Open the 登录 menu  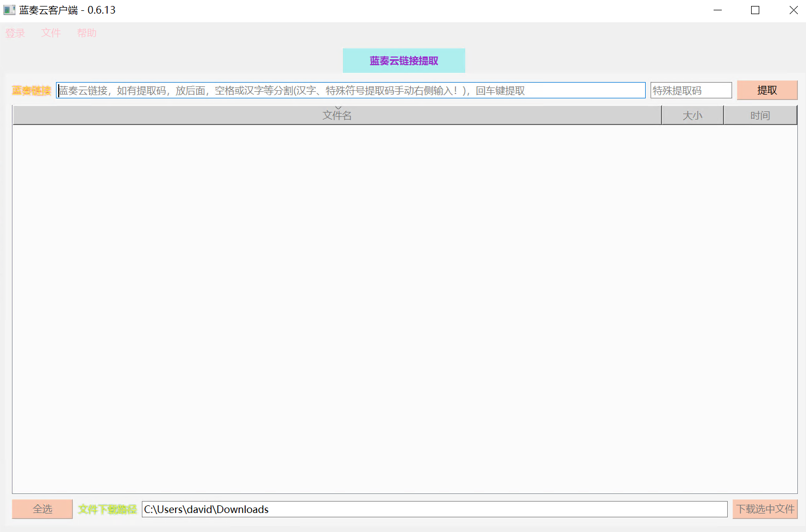15,33
